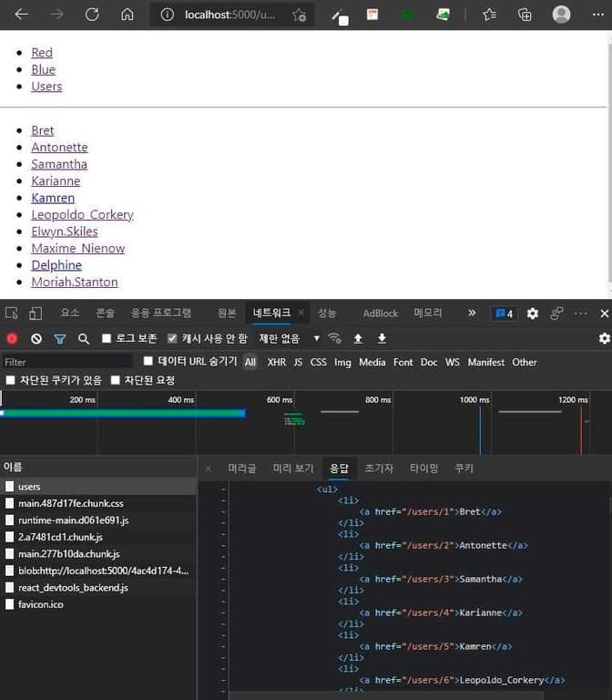Switch to the 머리글 tab

pyautogui.click(x=242, y=468)
